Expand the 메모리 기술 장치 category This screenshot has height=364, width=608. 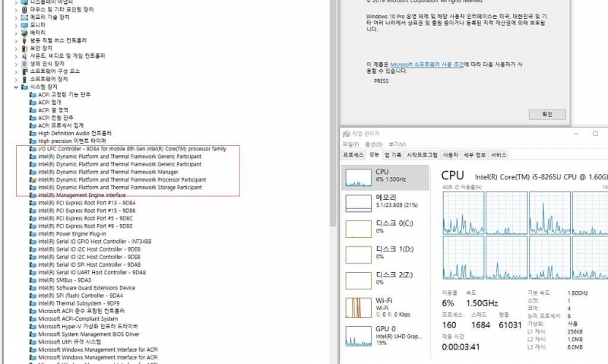point(16,17)
